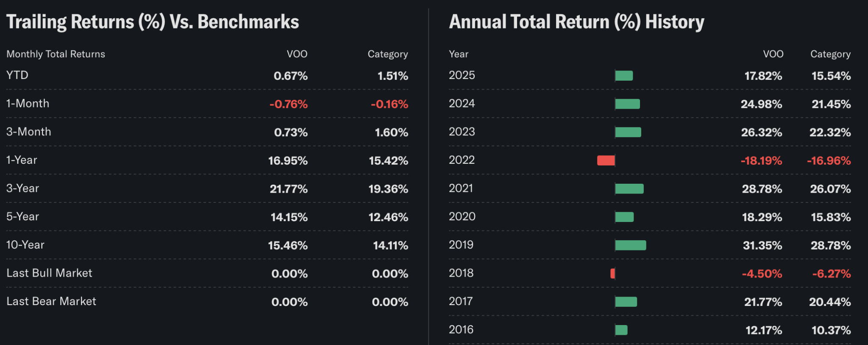Click the 2025 green return bar
This screenshot has width=868, height=345.
[624, 76]
